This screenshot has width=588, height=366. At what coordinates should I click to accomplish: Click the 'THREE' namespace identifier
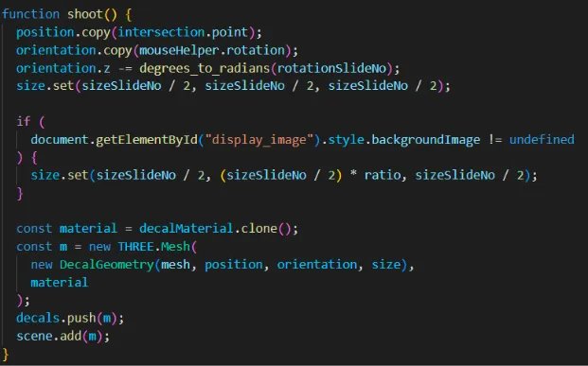pyautogui.click(x=135, y=247)
